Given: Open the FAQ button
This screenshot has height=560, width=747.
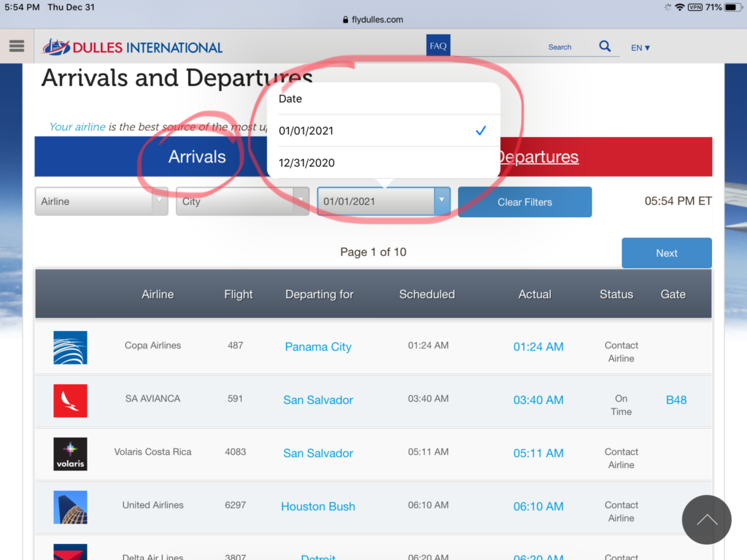Looking at the screenshot, I should (438, 46).
